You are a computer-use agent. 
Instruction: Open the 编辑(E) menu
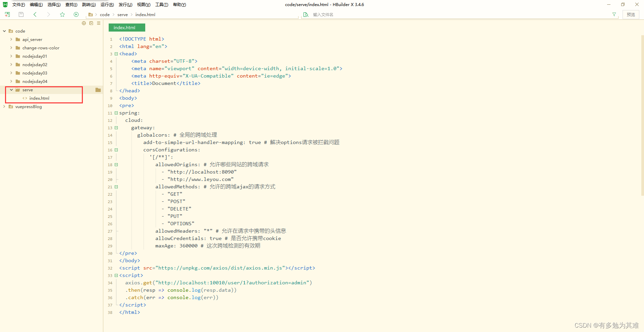[36, 5]
